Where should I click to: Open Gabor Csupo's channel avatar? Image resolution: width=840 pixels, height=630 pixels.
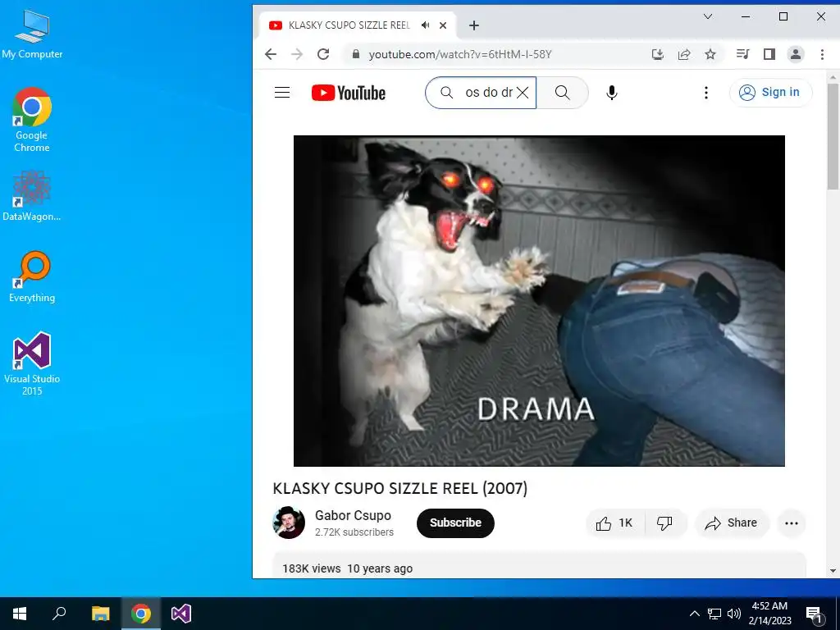click(x=289, y=523)
